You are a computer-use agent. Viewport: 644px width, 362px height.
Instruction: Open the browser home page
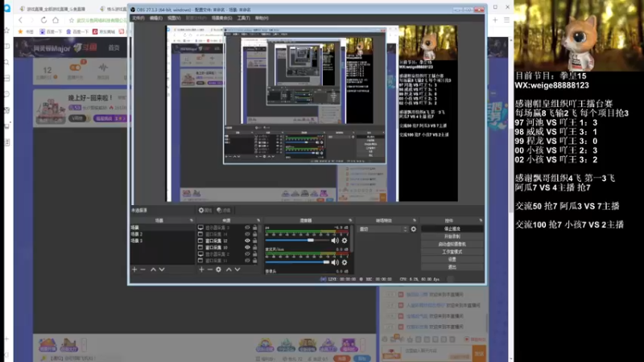(x=56, y=19)
